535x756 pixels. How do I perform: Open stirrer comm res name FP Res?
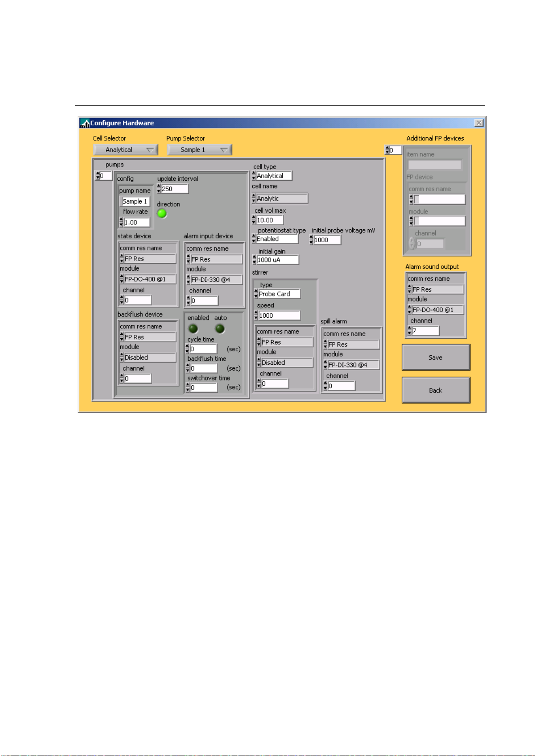(287, 342)
